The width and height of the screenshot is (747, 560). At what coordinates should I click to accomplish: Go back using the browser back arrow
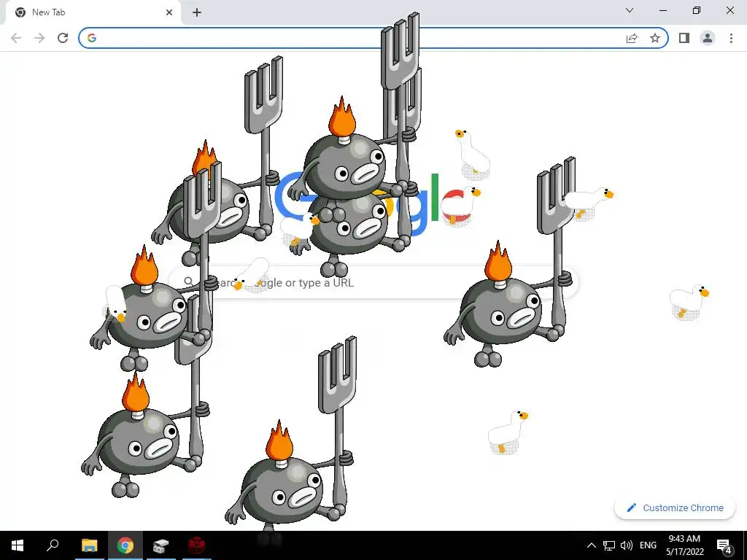click(16, 38)
